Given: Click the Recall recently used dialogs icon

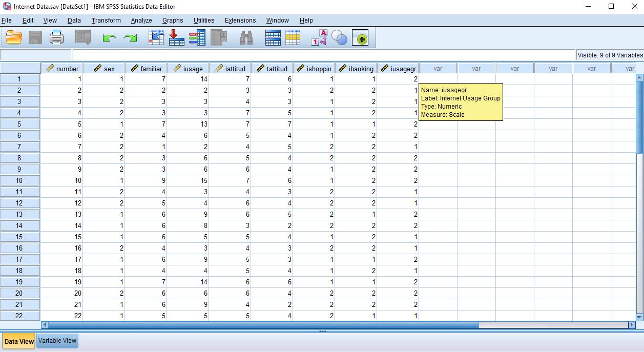Looking at the screenshot, I should pyautogui.click(x=82, y=37).
